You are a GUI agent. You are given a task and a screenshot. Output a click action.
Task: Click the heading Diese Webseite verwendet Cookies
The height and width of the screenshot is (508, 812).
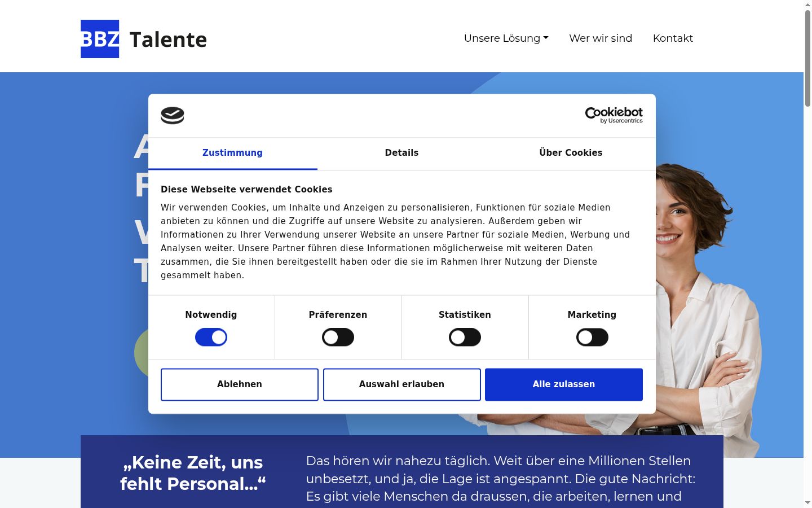click(x=246, y=190)
